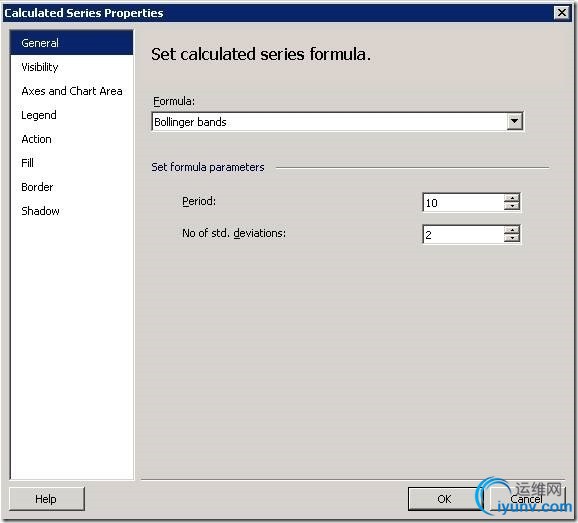Decrement std. deviations with down arrow

[x=512, y=238]
